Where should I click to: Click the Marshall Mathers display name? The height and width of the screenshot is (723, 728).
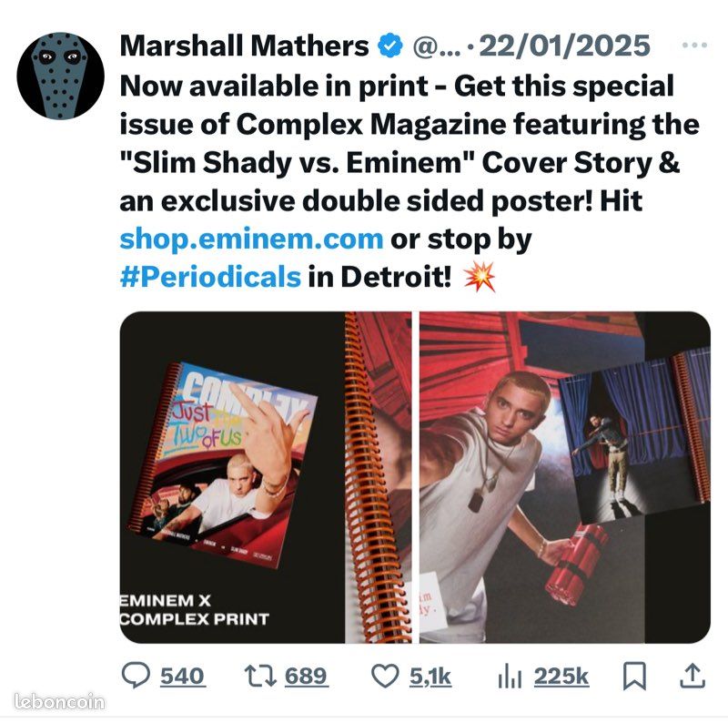pos(244,46)
